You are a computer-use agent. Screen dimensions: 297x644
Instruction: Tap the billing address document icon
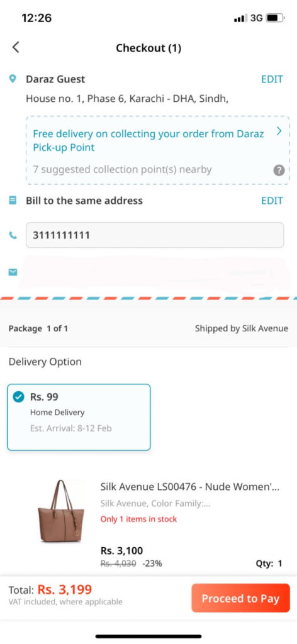[x=13, y=201]
